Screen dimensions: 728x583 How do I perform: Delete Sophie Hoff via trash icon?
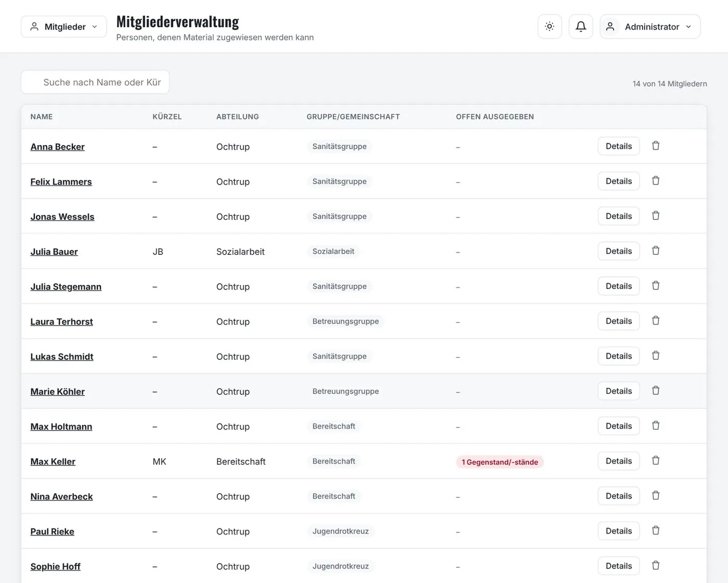pyautogui.click(x=656, y=565)
